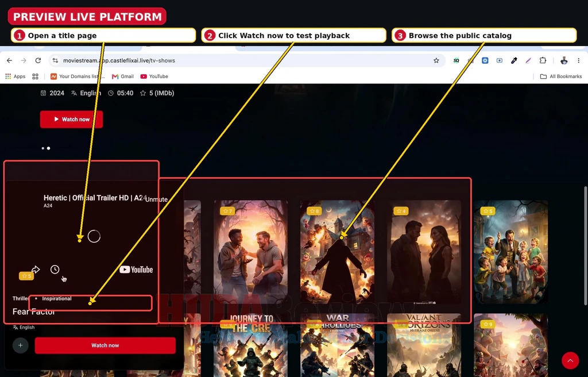Open the screen recorder extension icon
Screen dimensions: 588x377
pyautogui.click(x=500, y=60)
